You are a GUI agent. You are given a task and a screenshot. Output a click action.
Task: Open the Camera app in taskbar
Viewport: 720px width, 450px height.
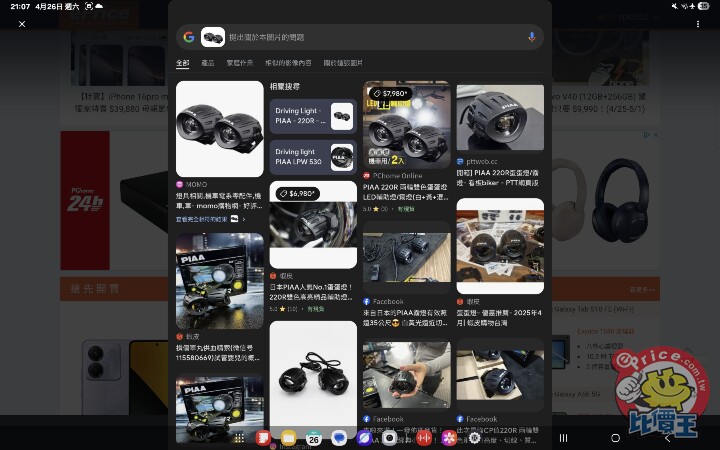(x=389, y=438)
